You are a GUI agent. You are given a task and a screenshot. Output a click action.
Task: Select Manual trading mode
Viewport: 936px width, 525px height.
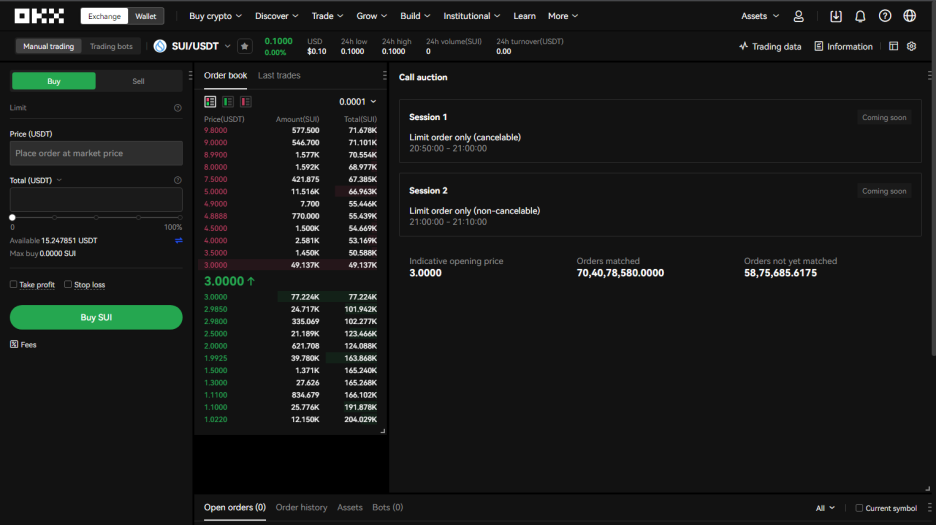[48, 46]
